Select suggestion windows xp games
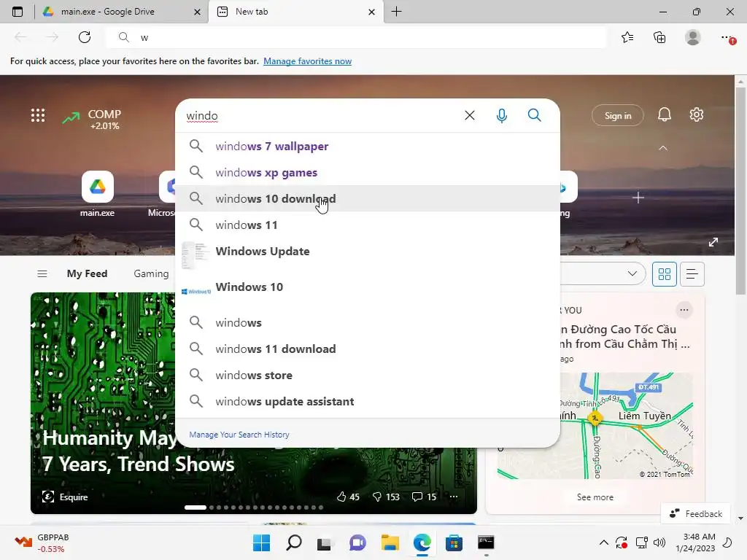The width and height of the screenshot is (747, 560). 368,172
